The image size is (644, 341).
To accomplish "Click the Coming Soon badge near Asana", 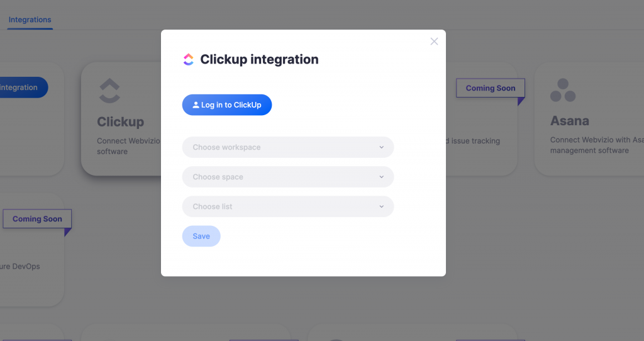I will point(491,88).
